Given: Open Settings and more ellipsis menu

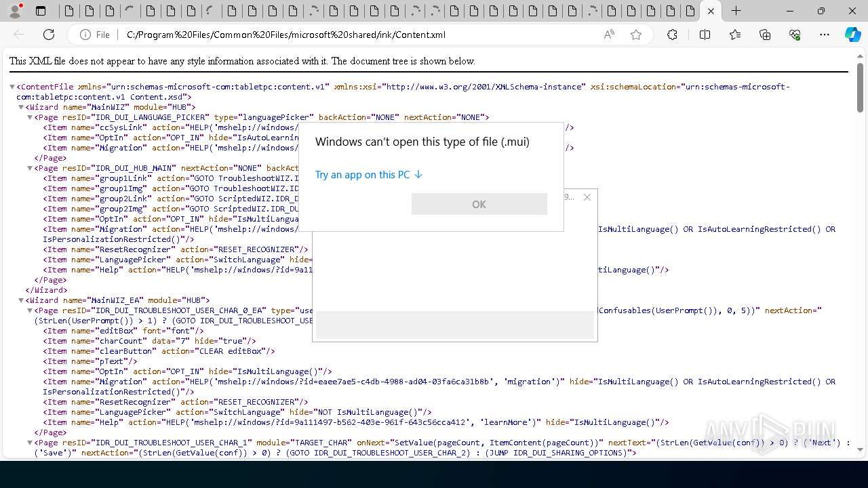Looking at the screenshot, I should tap(825, 35).
